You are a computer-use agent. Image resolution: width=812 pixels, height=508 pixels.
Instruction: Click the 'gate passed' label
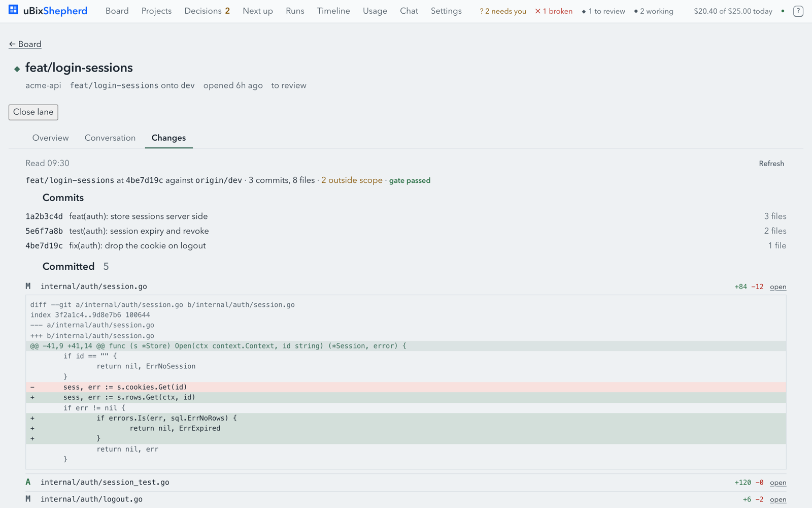tap(410, 180)
